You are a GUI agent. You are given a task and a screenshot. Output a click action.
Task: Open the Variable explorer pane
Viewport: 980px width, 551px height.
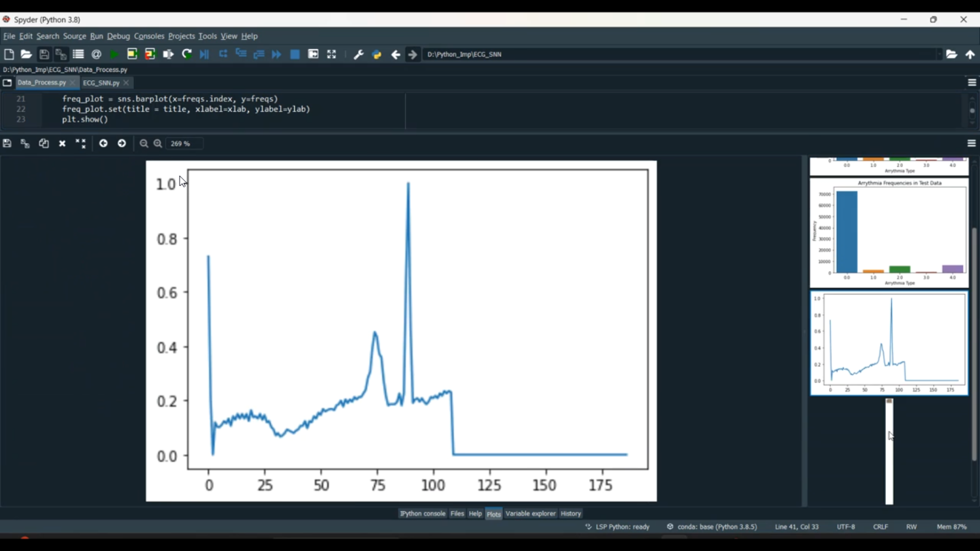point(530,514)
